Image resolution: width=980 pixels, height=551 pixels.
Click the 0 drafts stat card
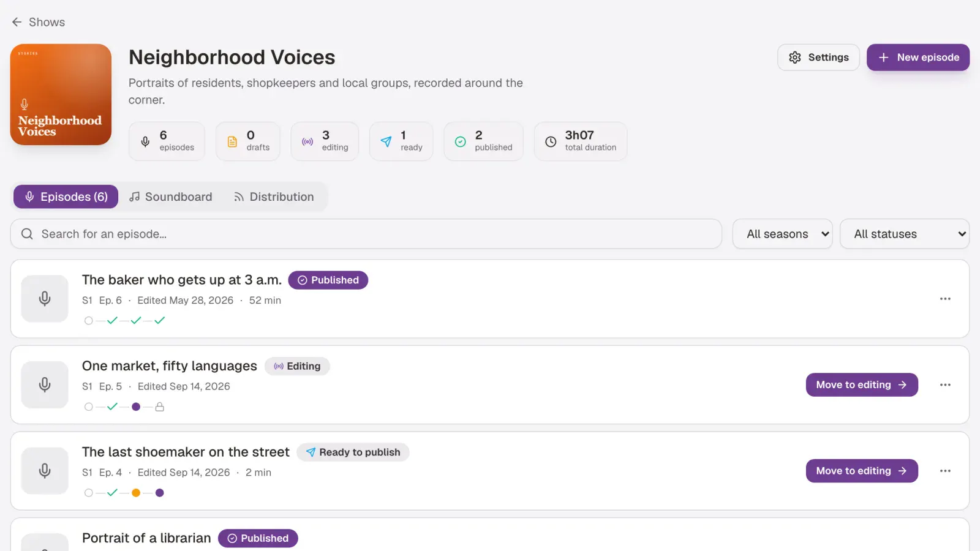(247, 141)
